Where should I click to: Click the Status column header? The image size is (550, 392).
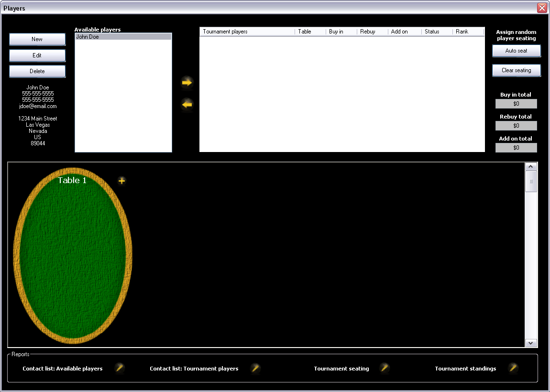[436, 32]
